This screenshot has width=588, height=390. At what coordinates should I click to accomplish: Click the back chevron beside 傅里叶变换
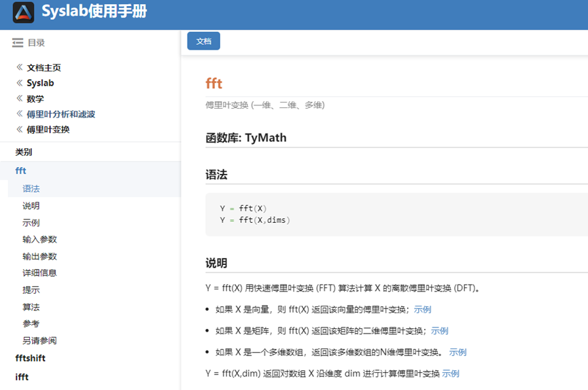point(20,130)
